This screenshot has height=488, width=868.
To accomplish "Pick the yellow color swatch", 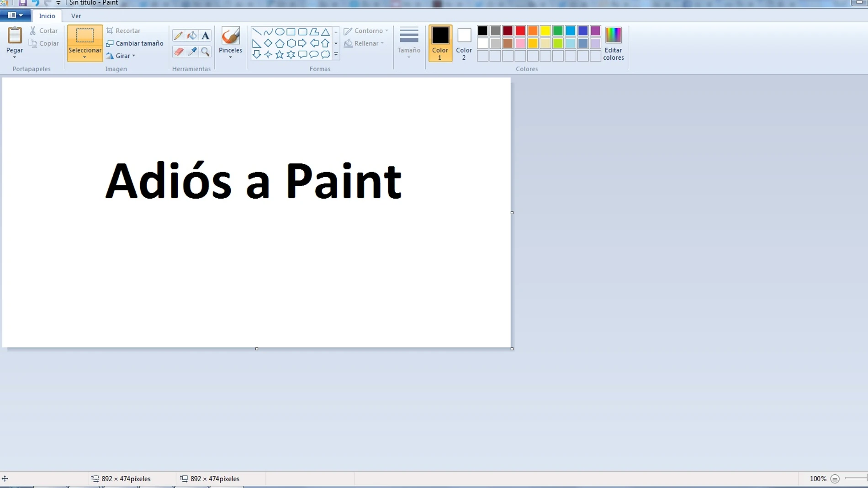I will (x=545, y=31).
